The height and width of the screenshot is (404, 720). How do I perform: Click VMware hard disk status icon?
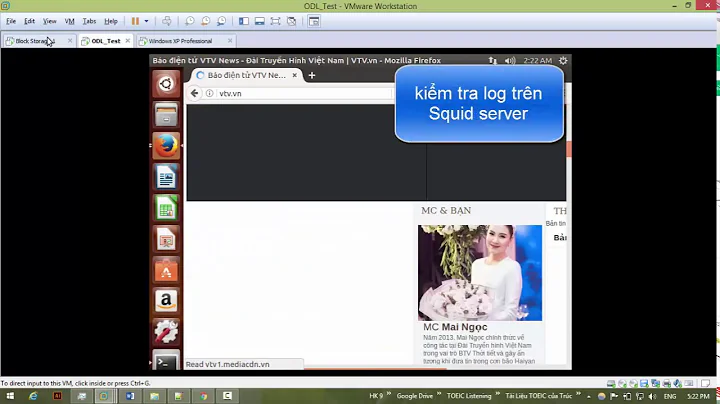tap(611, 383)
